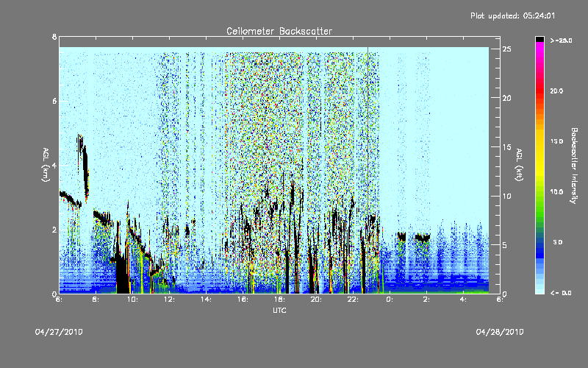Screen dimensions: 588x368
Task: Click the '20:' UTC time tick label
Action: click(x=316, y=300)
